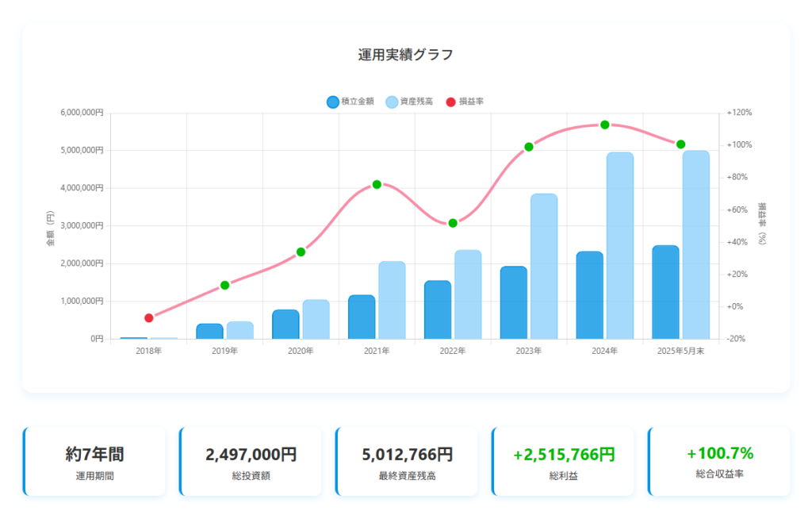Click the 2018年 x-axis label
812x515 pixels.
[149, 352]
